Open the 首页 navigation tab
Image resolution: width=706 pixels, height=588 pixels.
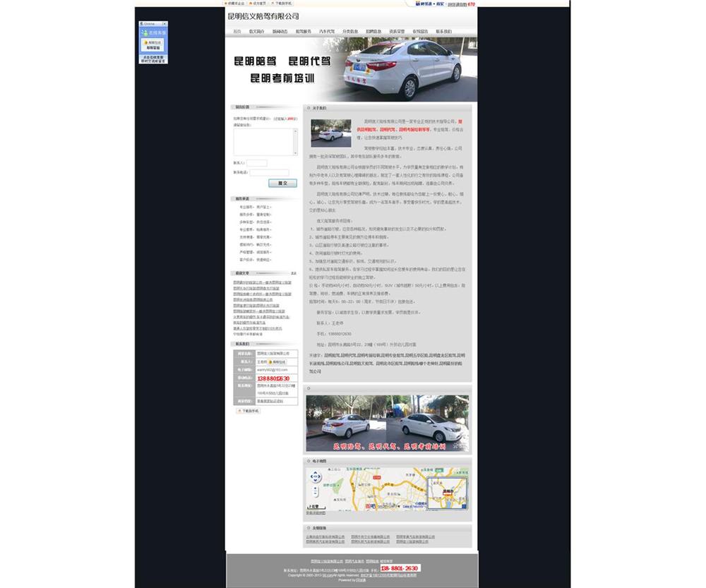click(237, 32)
